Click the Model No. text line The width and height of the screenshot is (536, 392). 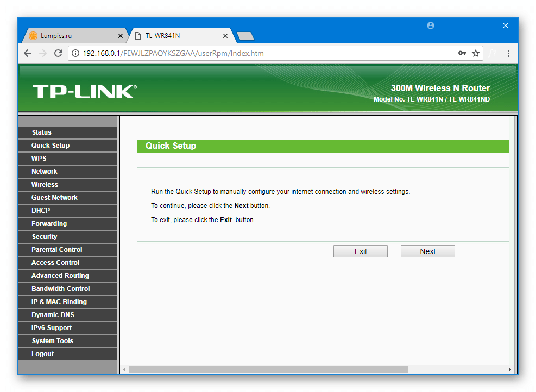pos(432,99)
